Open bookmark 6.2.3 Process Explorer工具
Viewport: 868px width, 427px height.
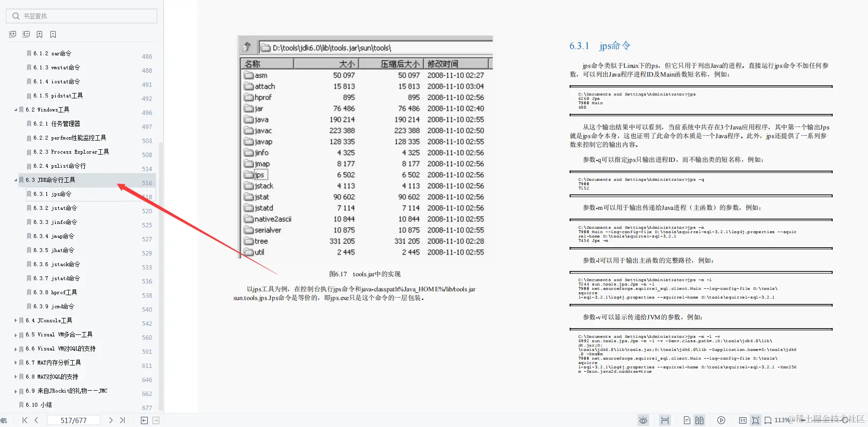point(71,152)
